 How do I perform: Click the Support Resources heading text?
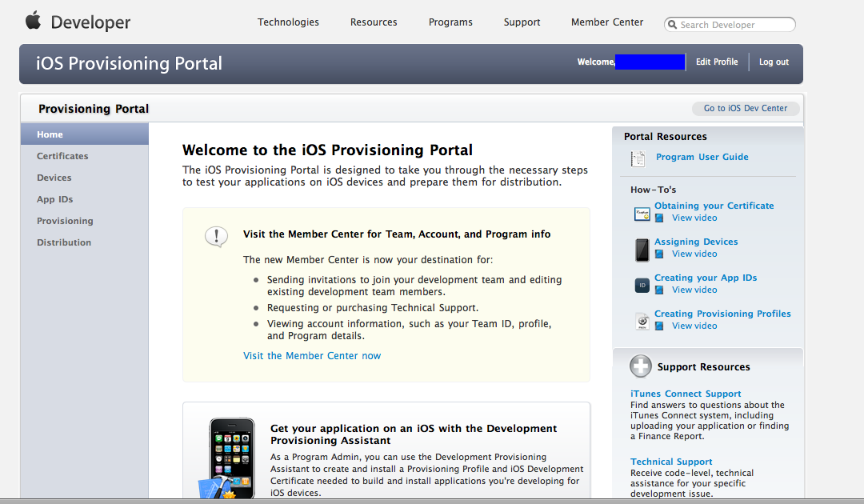coord(703,367)
